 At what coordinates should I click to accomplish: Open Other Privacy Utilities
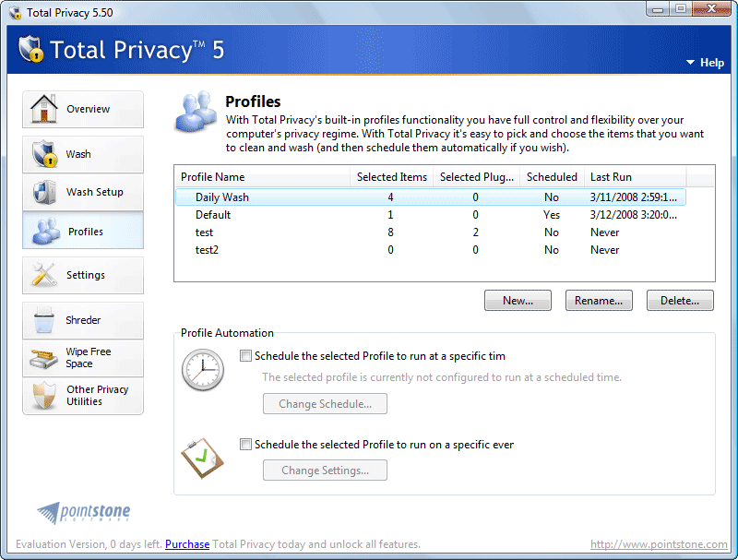pyautogui.click(x=83, y=396)
